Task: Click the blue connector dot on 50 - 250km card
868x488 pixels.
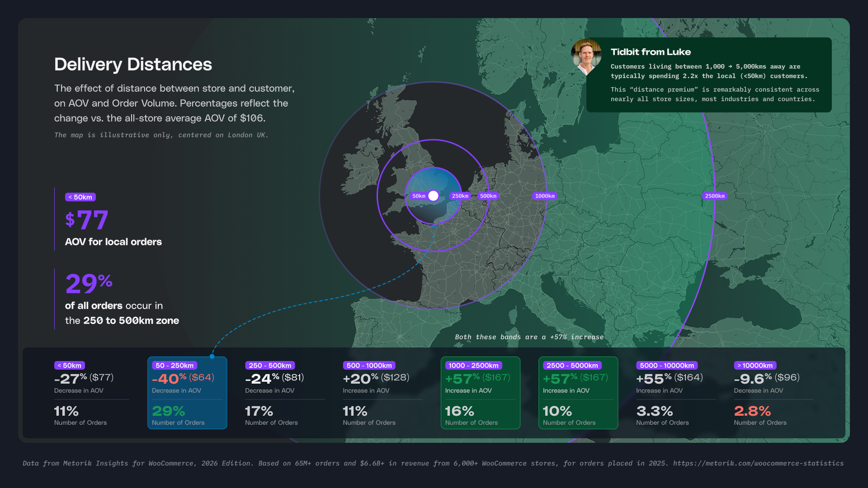Action: 212,357
